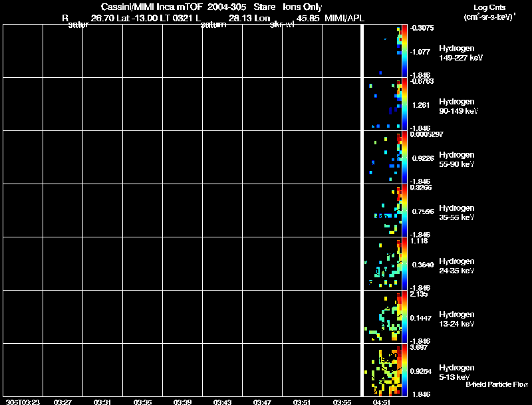Click the 0.7596 scale midpoint value

point(423,211)
